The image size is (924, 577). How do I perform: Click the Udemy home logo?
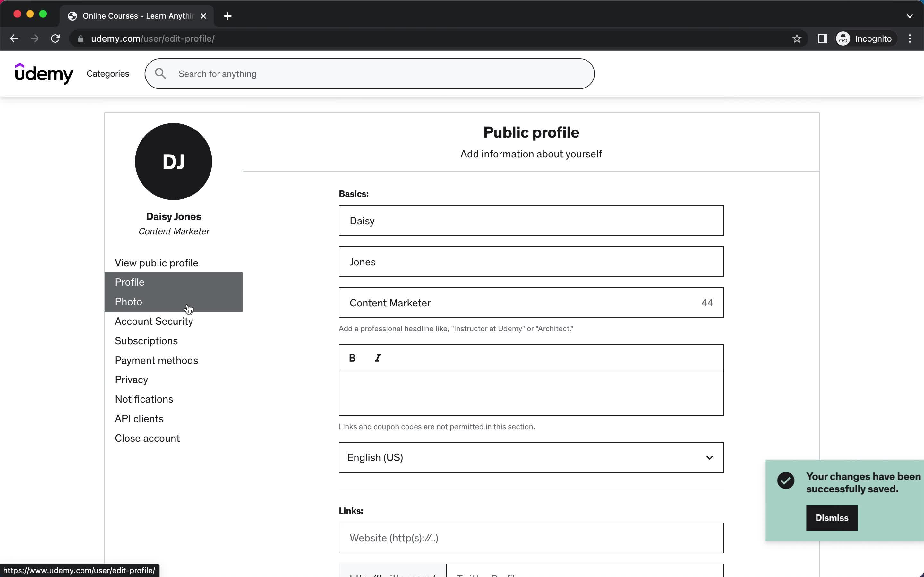(44, 74)
